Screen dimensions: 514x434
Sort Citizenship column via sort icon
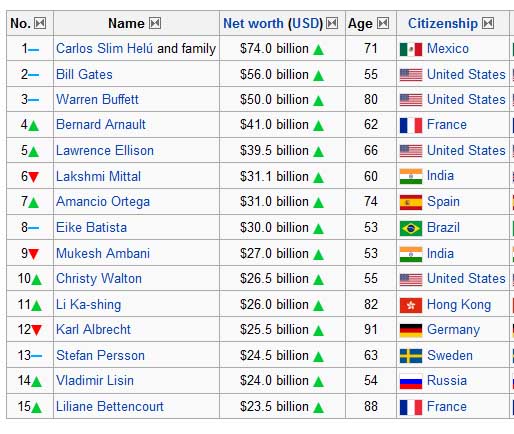pyautogui.click(x=488, y=23)
